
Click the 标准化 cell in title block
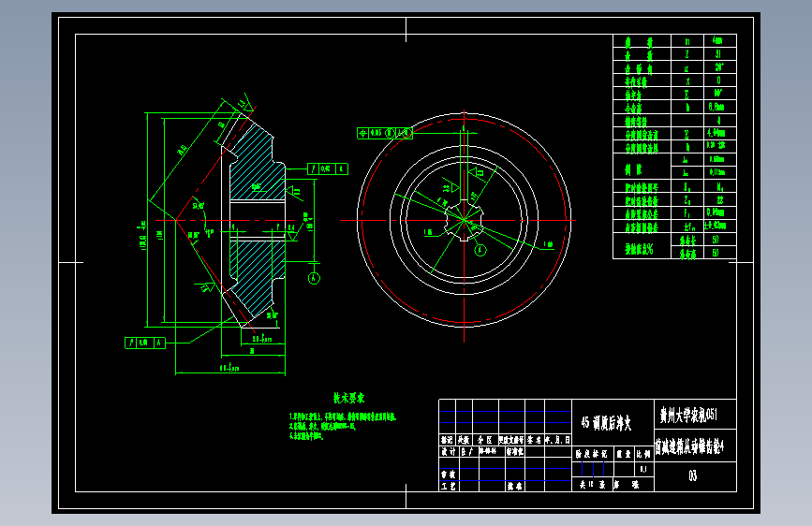[515, 451]
